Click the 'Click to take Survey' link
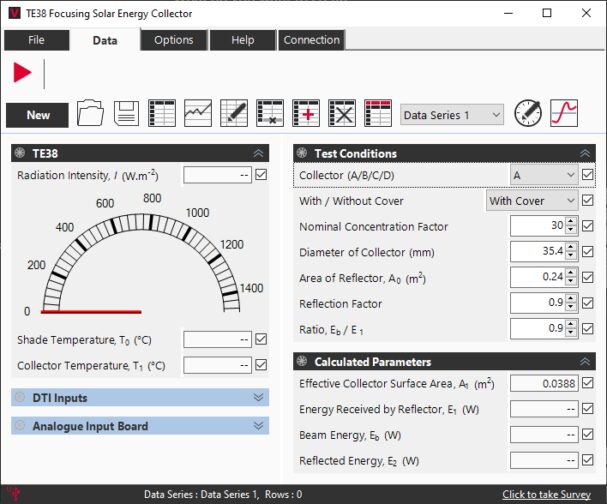The image size is (607, 504). pos(548,494)
